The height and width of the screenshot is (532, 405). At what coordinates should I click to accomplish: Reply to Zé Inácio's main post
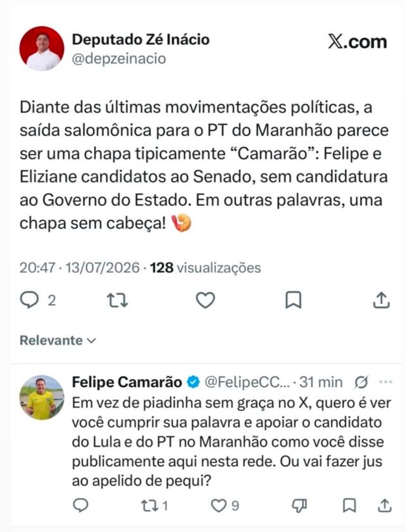pos(30,300)
